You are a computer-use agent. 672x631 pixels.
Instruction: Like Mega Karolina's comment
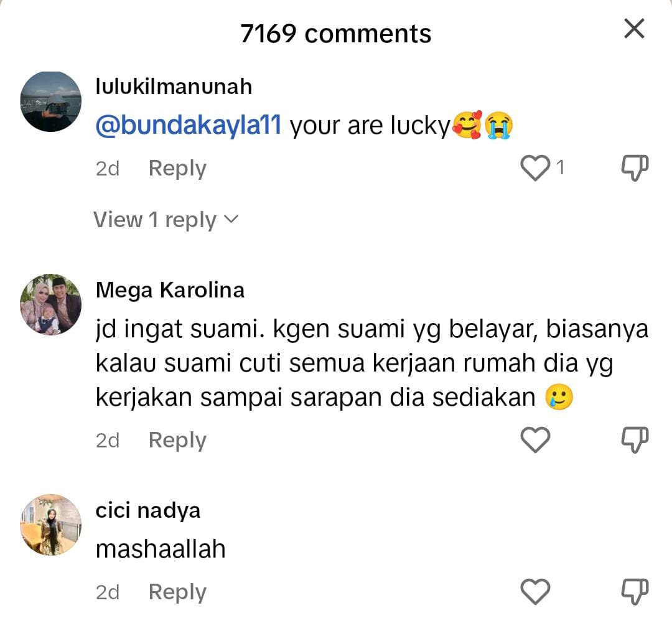point(535,440)
